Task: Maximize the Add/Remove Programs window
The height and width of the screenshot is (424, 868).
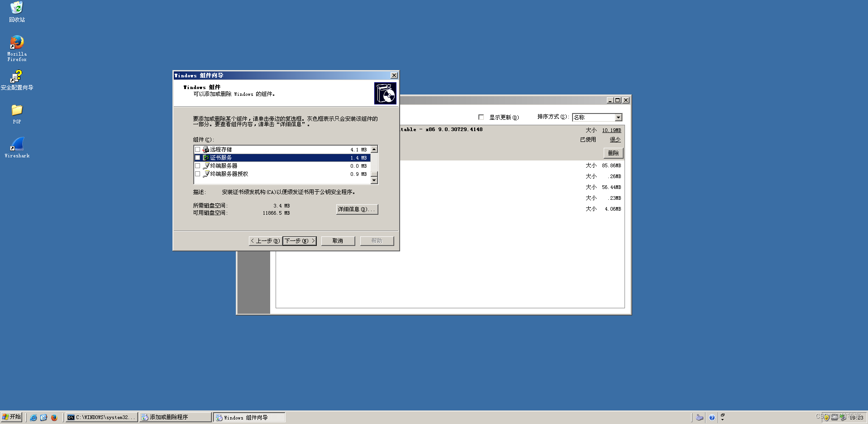Action: click(617, 100)
